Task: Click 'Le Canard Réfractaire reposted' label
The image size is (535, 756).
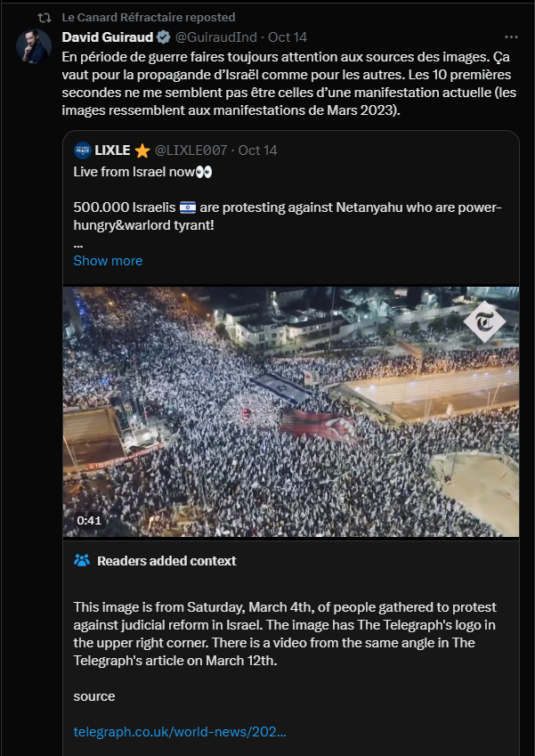Action: (149, 17)
